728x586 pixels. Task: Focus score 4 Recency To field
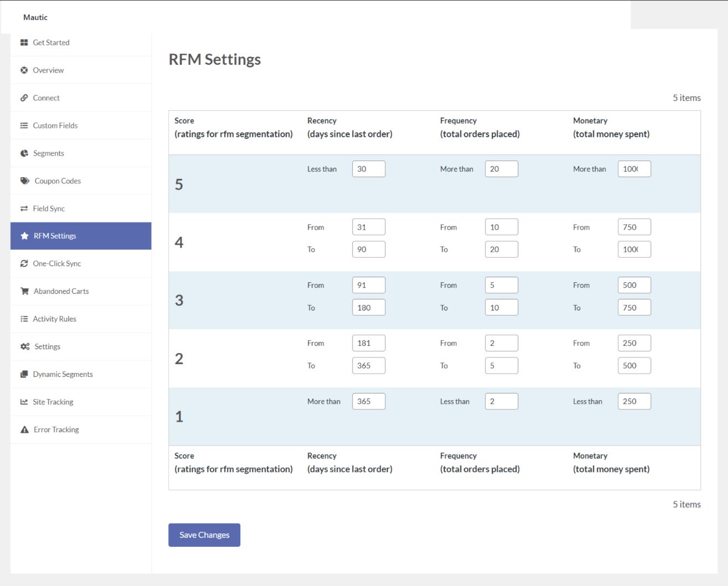point(369,249)
